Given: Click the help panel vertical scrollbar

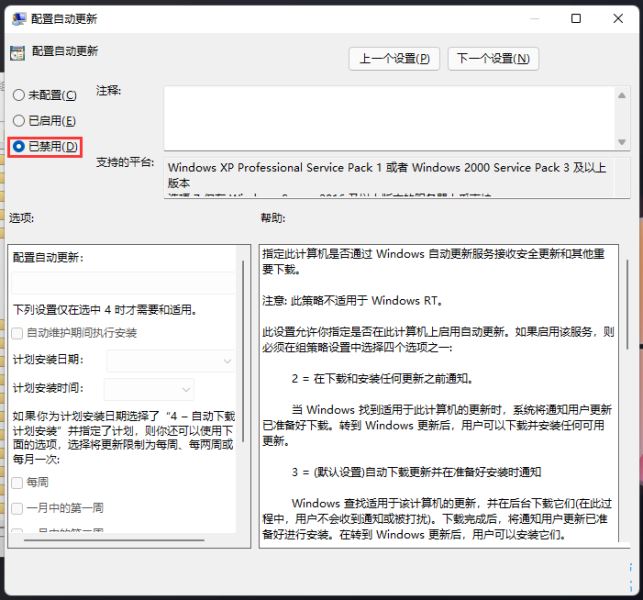Looking at the screenshot, I should pyautogui.click(x=627, y=304).
